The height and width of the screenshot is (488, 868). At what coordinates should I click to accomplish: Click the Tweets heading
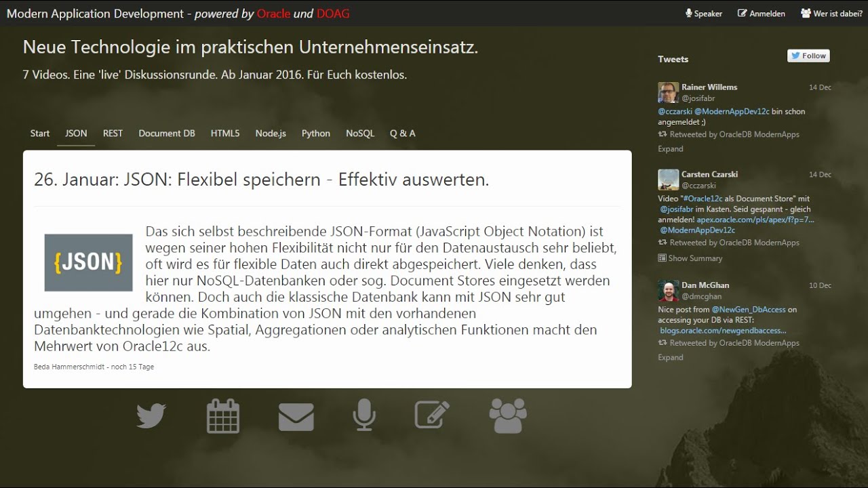(673, 60)
